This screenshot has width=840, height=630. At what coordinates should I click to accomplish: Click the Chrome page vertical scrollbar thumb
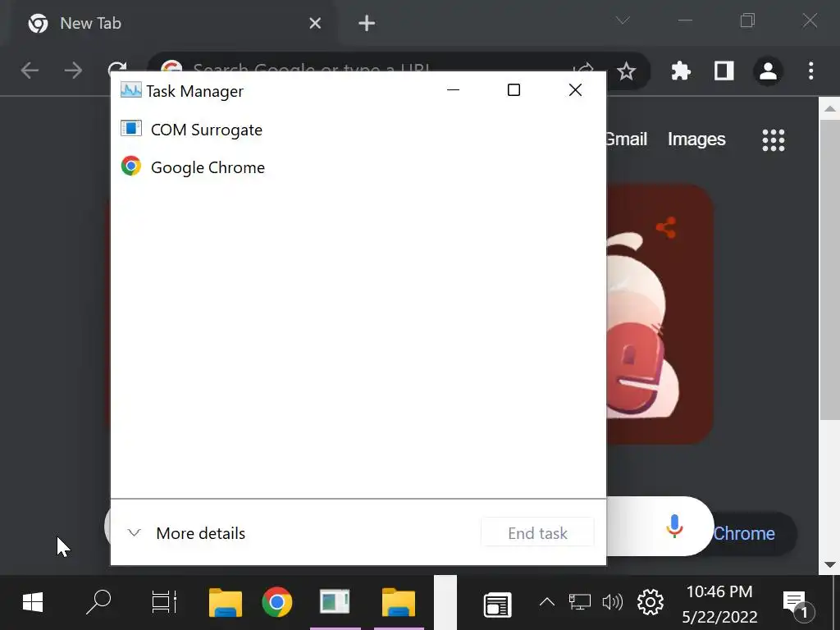click(x=830, y=271)
